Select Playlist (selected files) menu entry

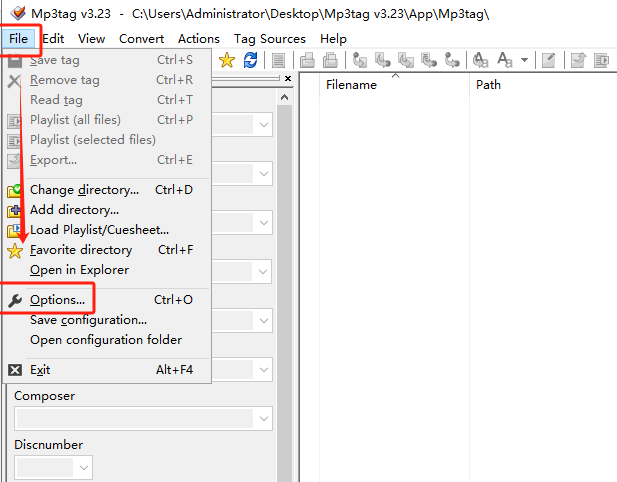pyautogui.click(x=107, y=140)
